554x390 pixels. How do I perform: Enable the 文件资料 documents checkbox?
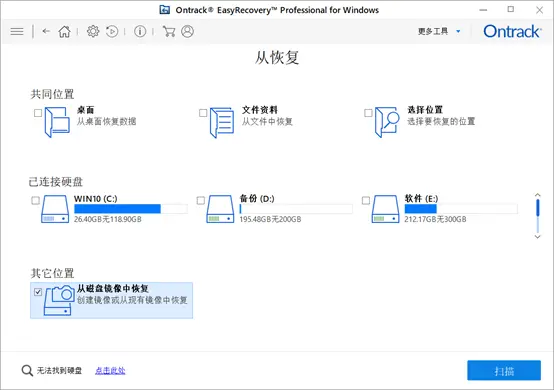203,113
